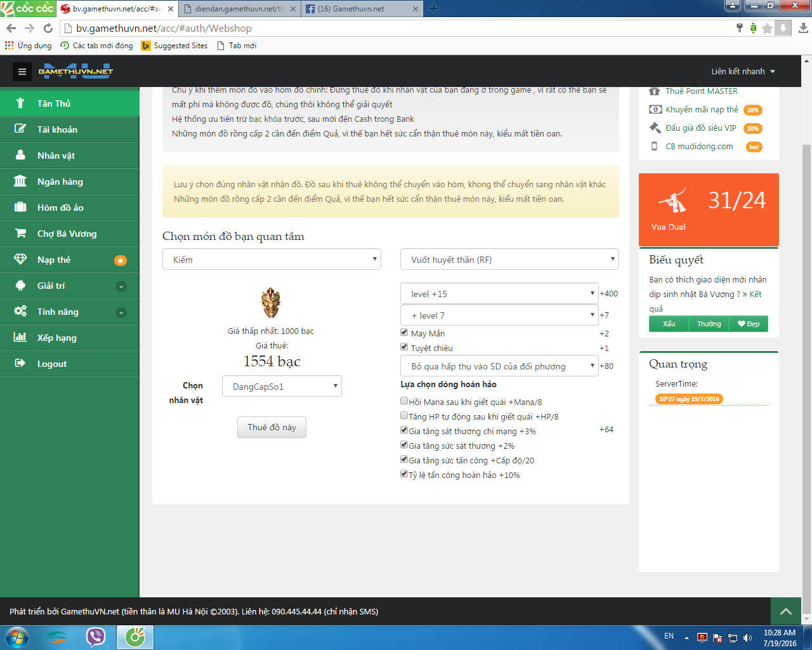Switch to the diendan.gamethuvn.net browser tab

point(239,9)
